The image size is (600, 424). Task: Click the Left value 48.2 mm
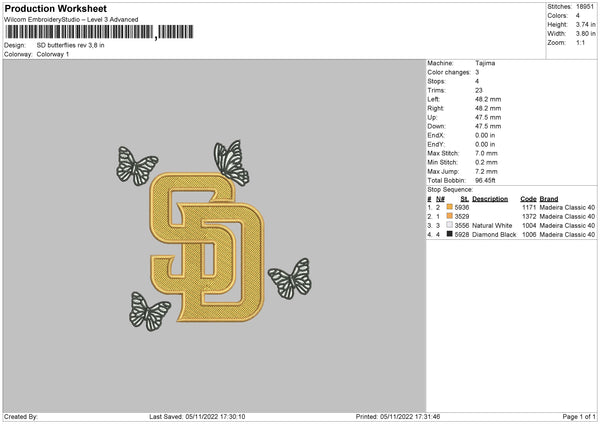pos(488,99)
